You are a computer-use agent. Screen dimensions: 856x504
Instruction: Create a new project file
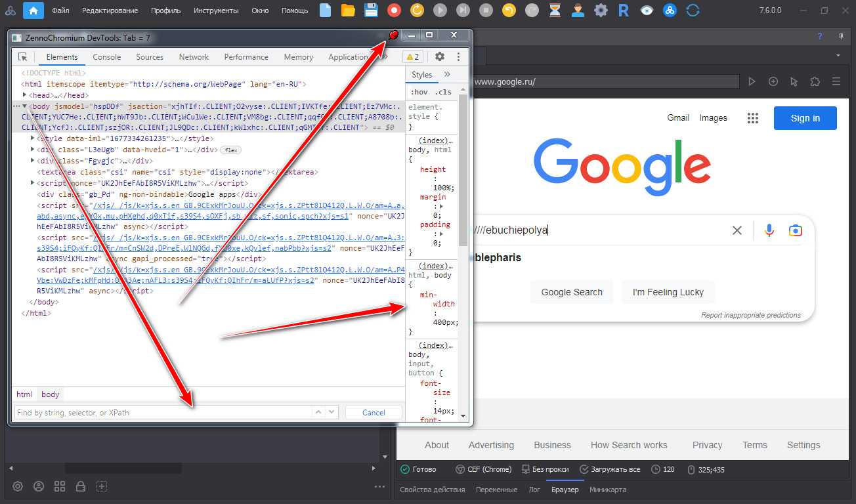click(x=325, y=10)
